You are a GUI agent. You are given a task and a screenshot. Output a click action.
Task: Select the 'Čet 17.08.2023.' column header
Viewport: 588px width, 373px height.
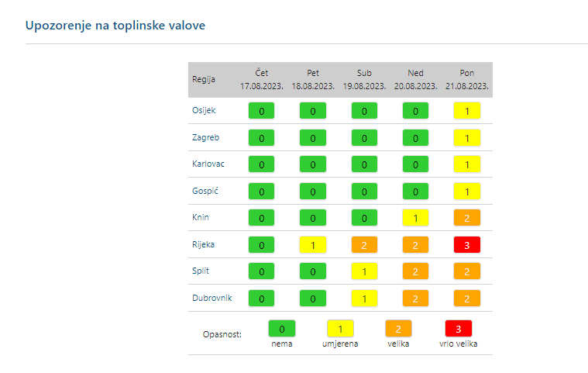262,79
